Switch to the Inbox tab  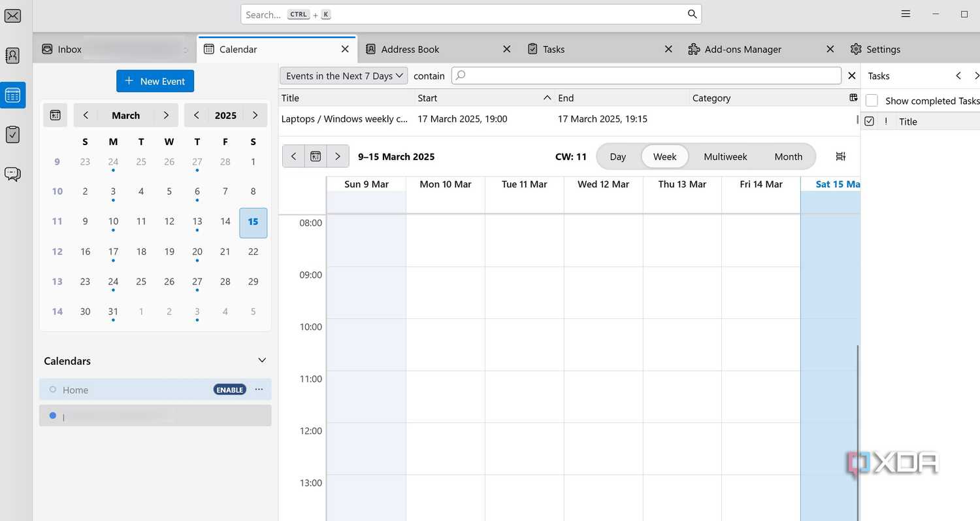pos(115,49)
